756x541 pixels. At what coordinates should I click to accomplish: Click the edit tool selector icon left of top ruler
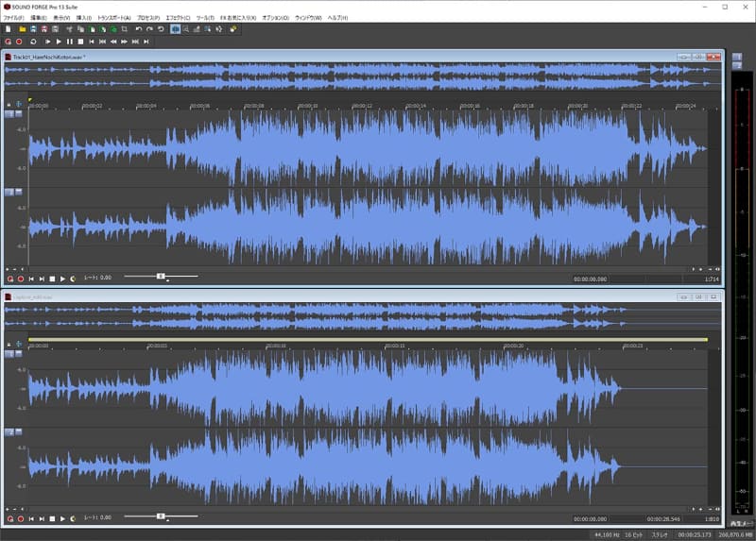tap(19, 104)
